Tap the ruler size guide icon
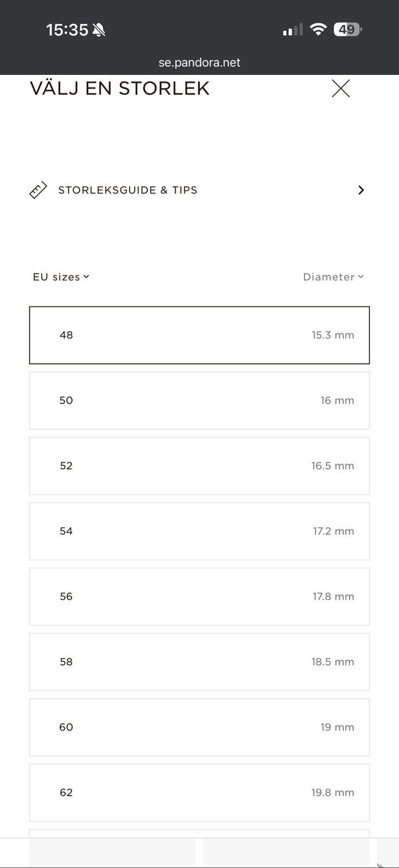 coord(38,190)
